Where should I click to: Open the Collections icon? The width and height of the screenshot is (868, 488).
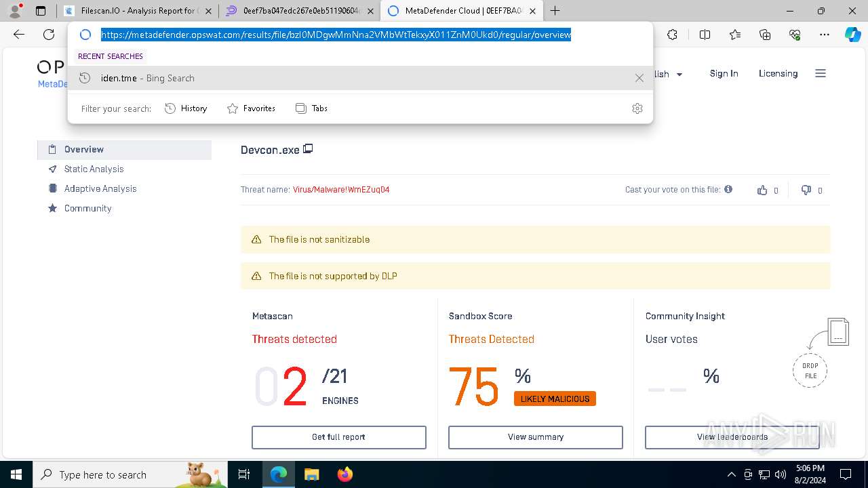(765, 35)
